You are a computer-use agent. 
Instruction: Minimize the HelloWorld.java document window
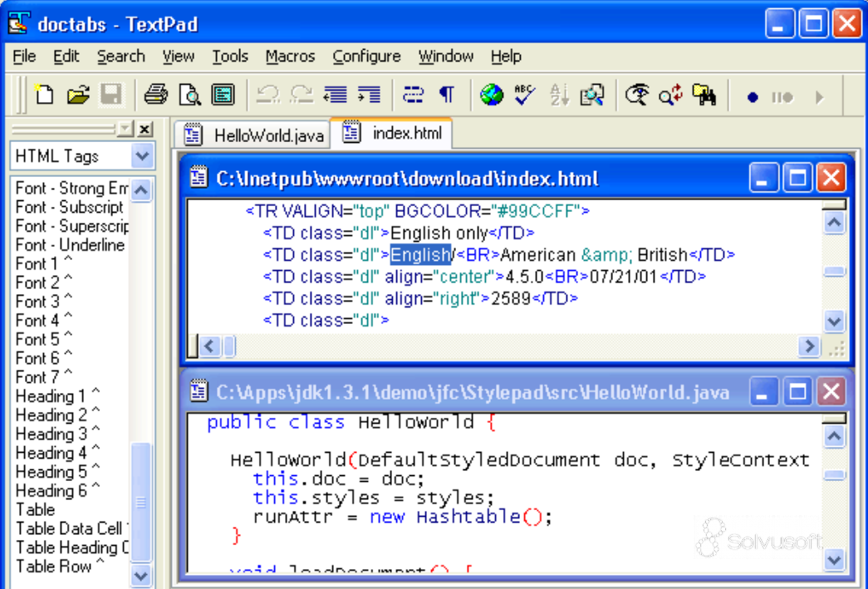click(763, 392)
